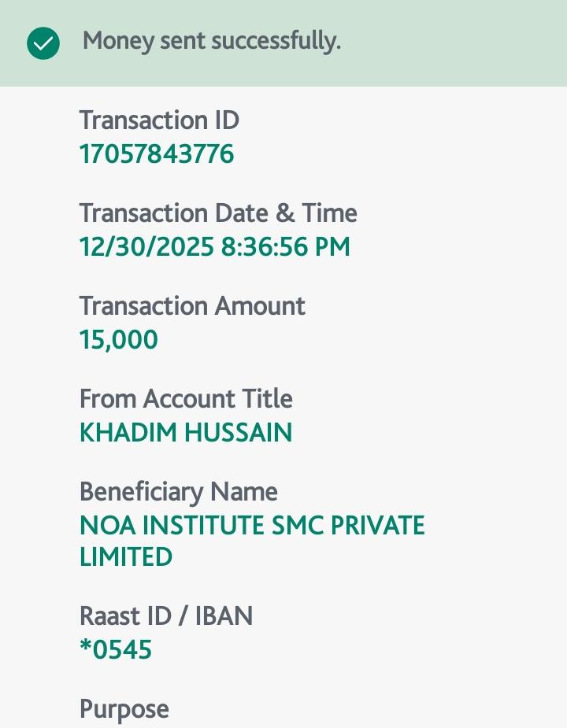Tap the 'Money sent successfully.' message
This screenshot has width=567, height=728.
coord(211,41)
